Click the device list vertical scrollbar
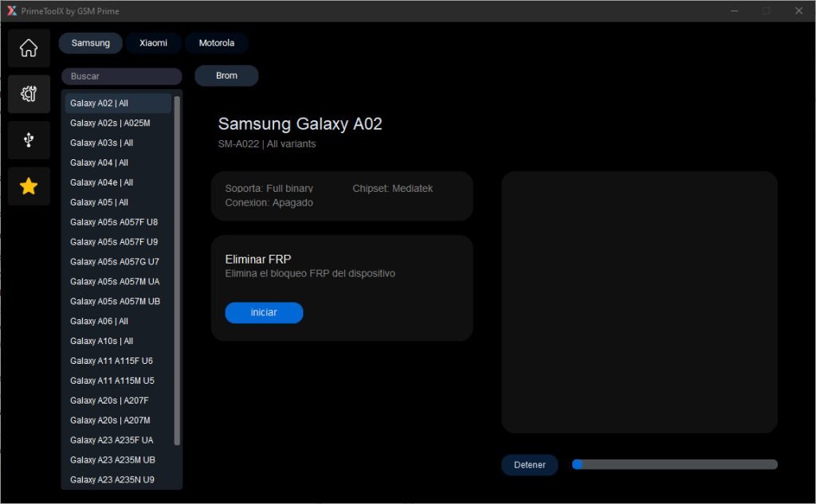Screen dimensions: 816x504 [177, 271]
